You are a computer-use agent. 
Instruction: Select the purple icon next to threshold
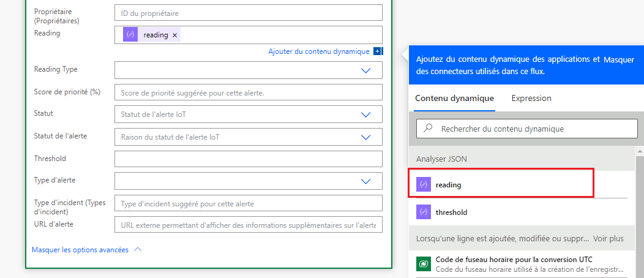(424, 212)
